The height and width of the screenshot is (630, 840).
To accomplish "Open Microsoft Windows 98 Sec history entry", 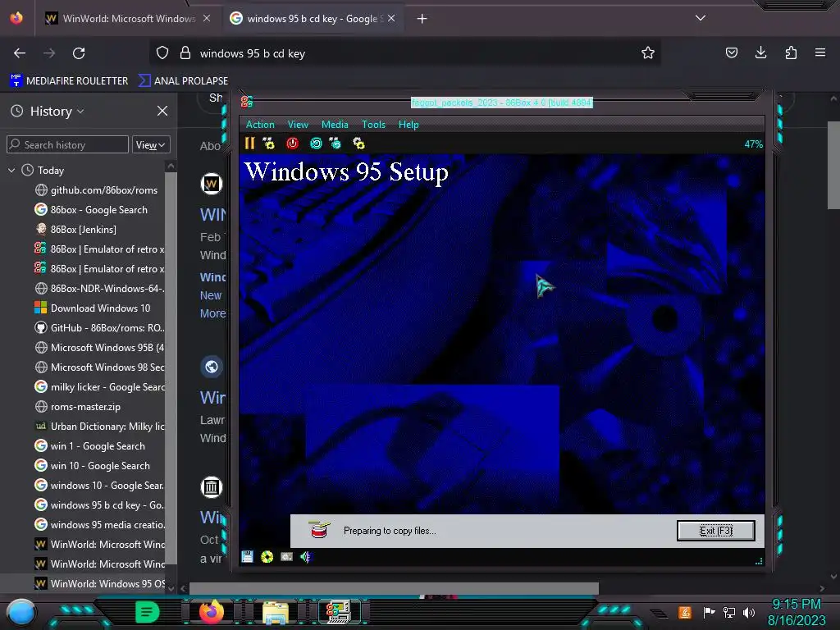I will point(99,367).
